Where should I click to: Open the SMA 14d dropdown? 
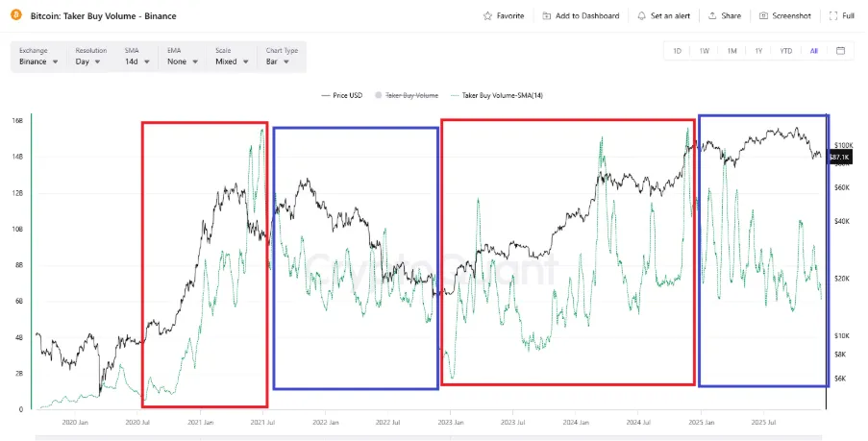[137, 61]
